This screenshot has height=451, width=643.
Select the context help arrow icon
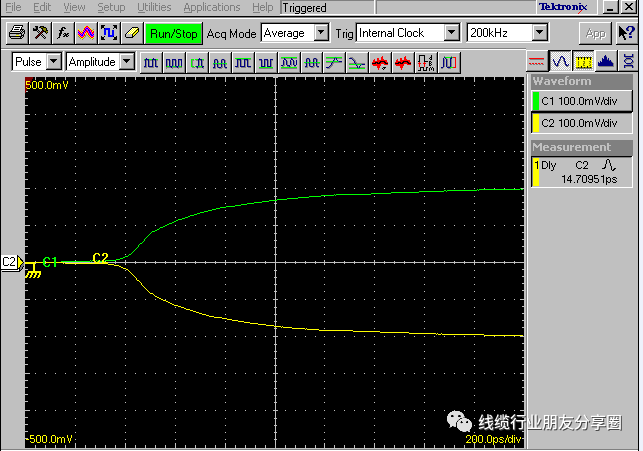(626, 33)
